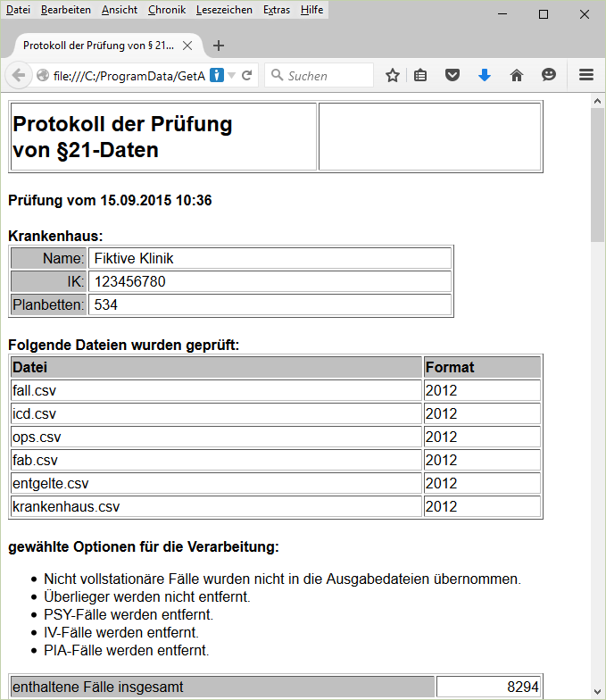
Task: Close the Protokoll der Prüfung tab
Action: coord(187,46)
